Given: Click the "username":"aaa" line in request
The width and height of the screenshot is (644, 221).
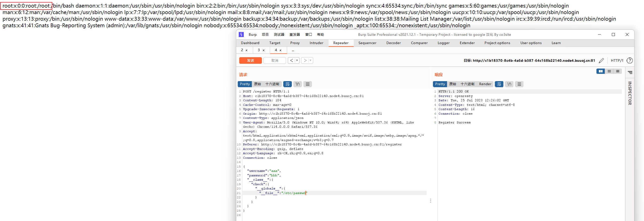Looking at the screenshot, I should click(x=264, y=171).
